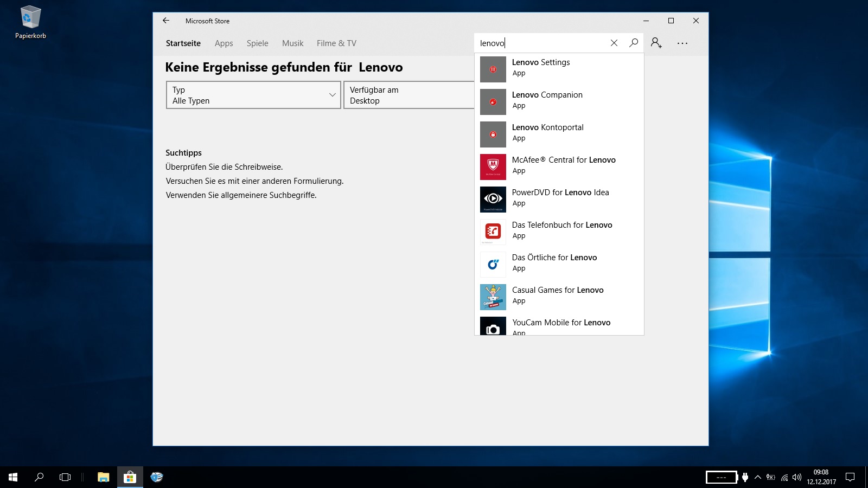The height and width of the screenshot is (488, 868).
Task: Minimize the Microsoft Store window
Action: [646, 21]
